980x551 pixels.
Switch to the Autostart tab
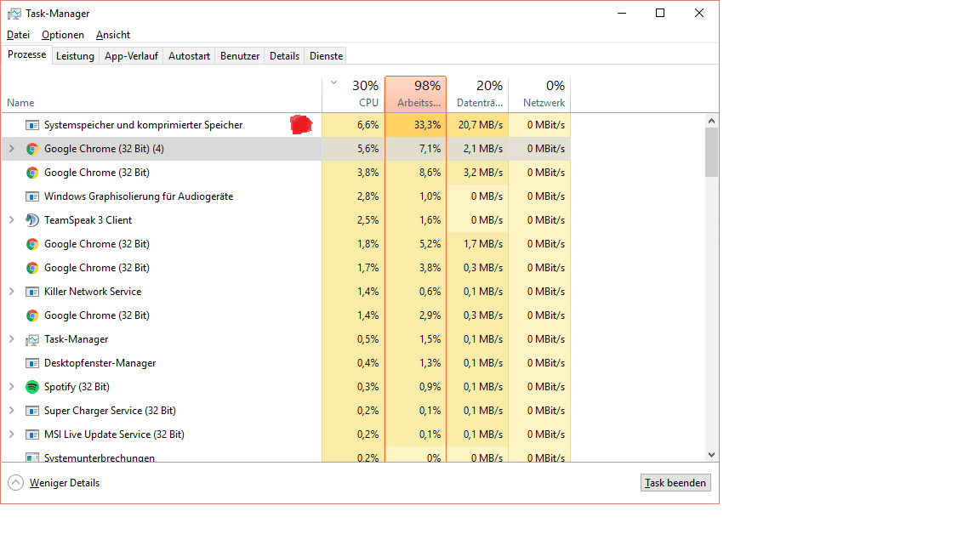190,56
